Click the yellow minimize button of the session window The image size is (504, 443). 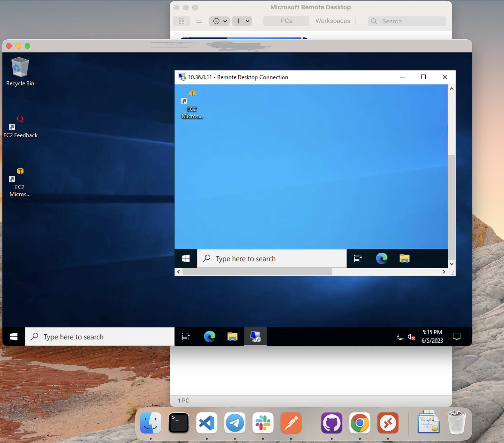pyautogui.click(x=18, y=46)
